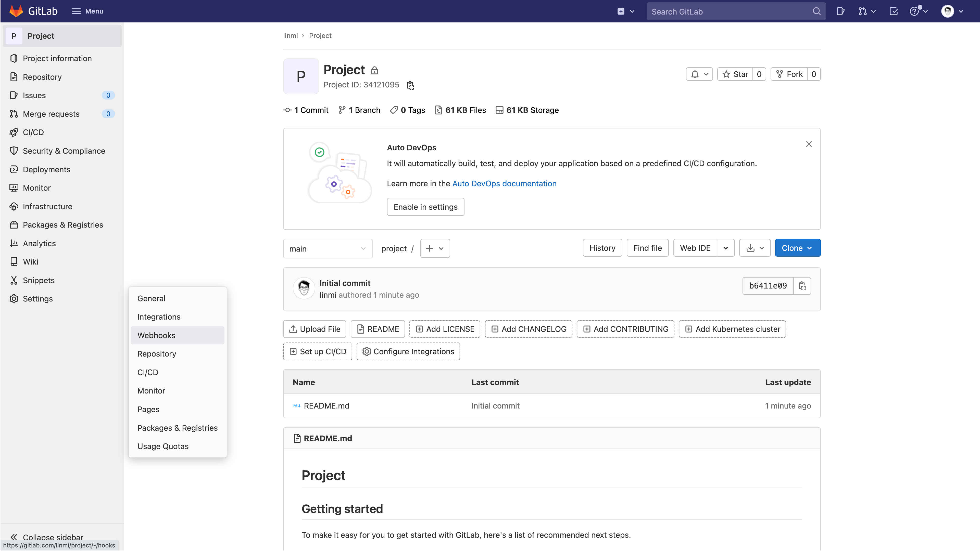This screenshot has height=551, width=980.
Task: Open the main branch selector dropdown
Action: (328, 248)
